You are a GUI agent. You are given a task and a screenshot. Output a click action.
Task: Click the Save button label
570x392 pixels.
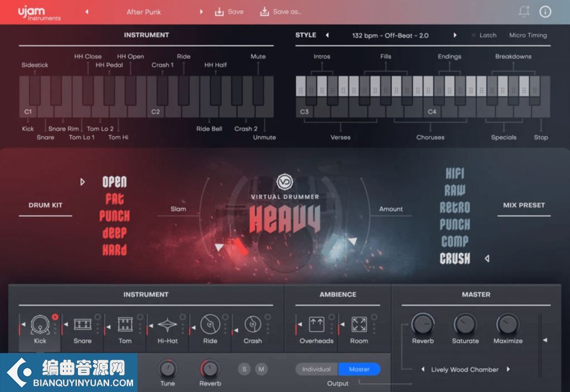(x=235, y=12)
